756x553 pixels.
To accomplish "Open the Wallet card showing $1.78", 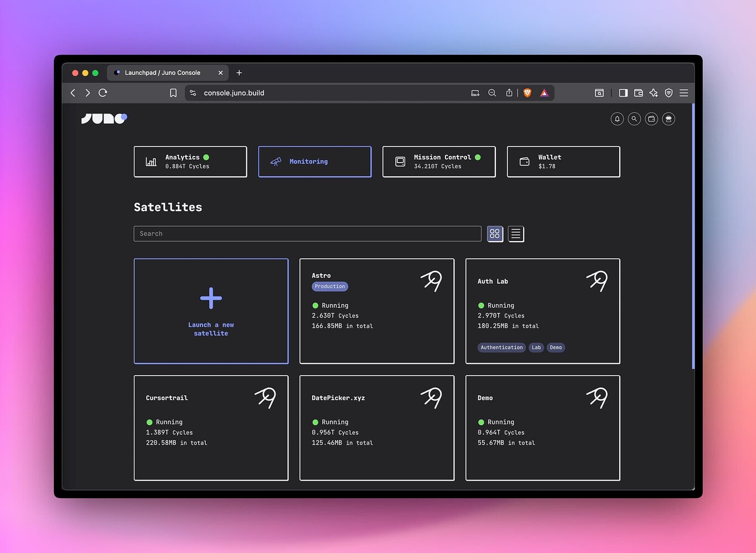I will [563, 161].
